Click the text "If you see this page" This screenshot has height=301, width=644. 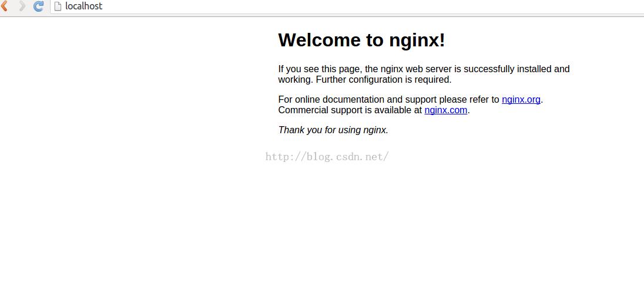(319, 69)
